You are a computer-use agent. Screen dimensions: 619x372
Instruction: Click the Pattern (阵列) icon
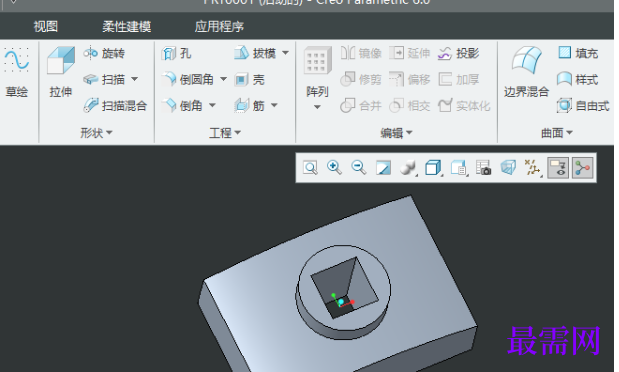317,60
